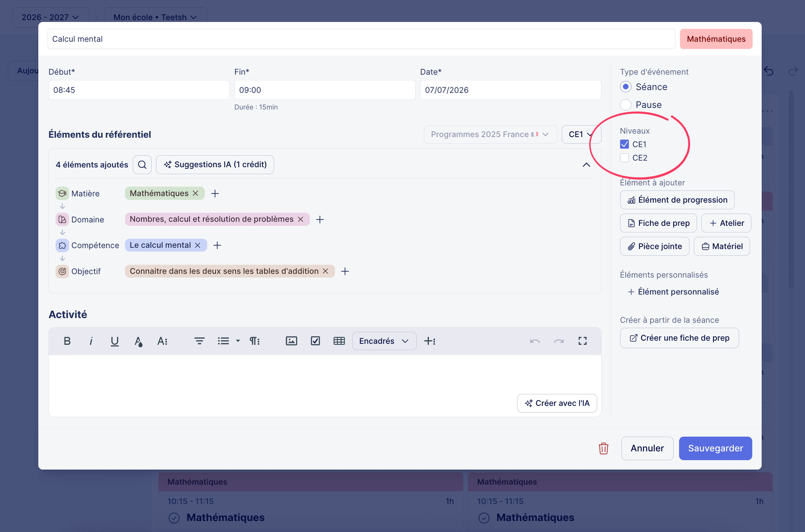The image size is (805, 532).
Task: Open the Programmes 2025 France dropdown
Action: (490, 134)
